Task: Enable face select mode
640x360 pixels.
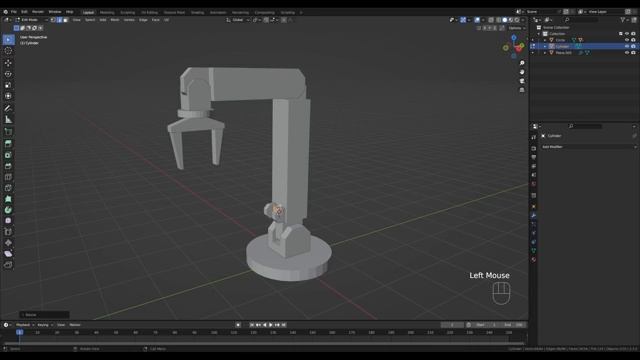Action: [65, 20]
